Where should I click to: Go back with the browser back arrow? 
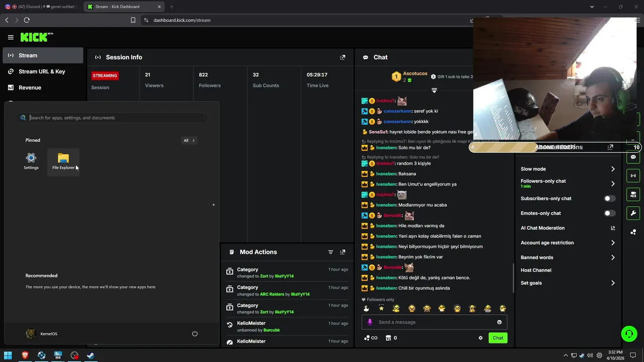tap(7, 20)
